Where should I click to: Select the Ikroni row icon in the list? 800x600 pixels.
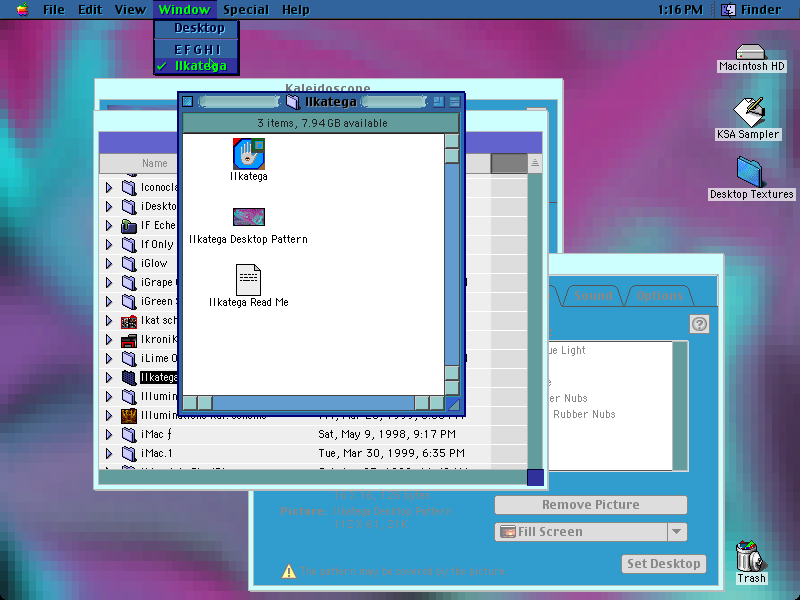pos(129,340)
